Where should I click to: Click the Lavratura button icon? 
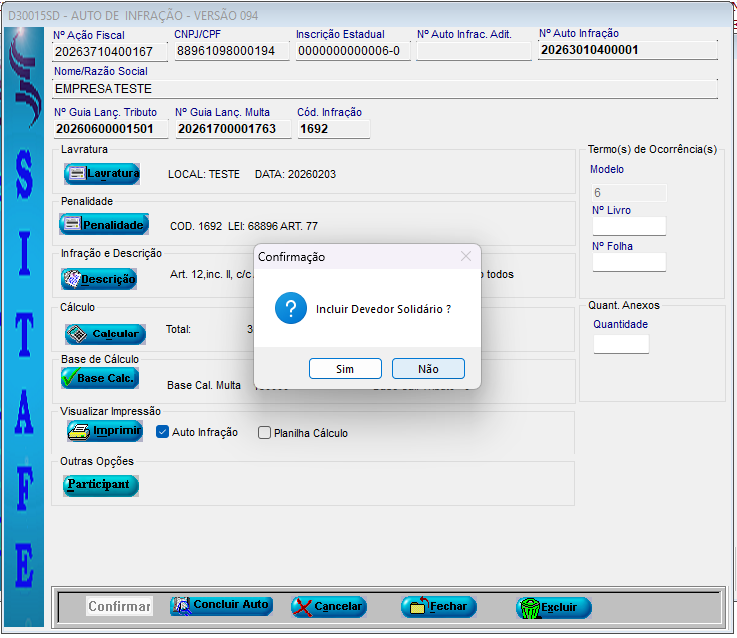pos(78,174)
